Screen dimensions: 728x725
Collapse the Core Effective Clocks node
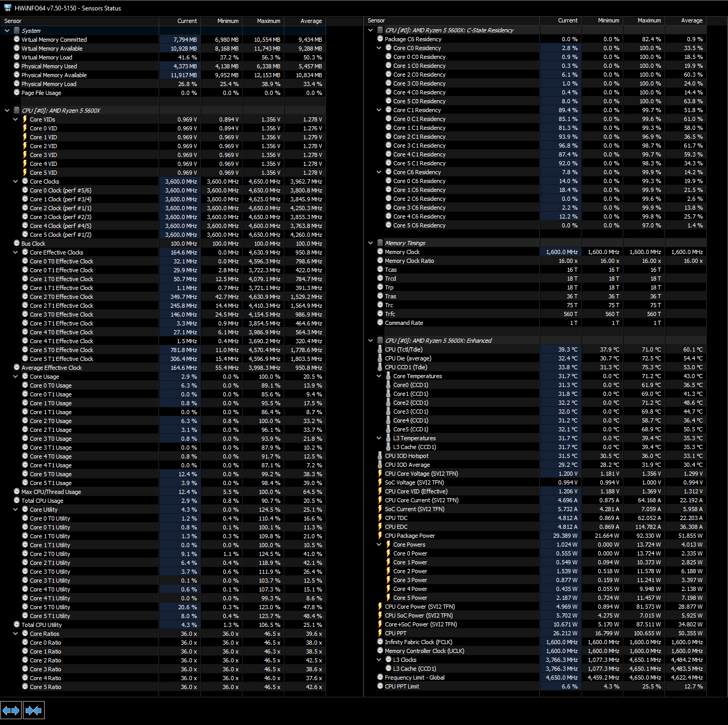pos(15,252)
